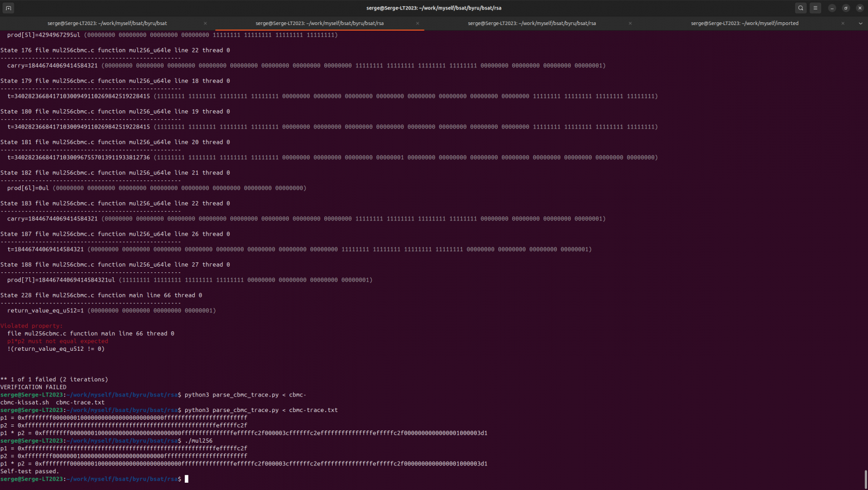Click the prod[5l]=4294967295ul value line
The height and width of the screenshot is (490, 868).
click(172, 35)
